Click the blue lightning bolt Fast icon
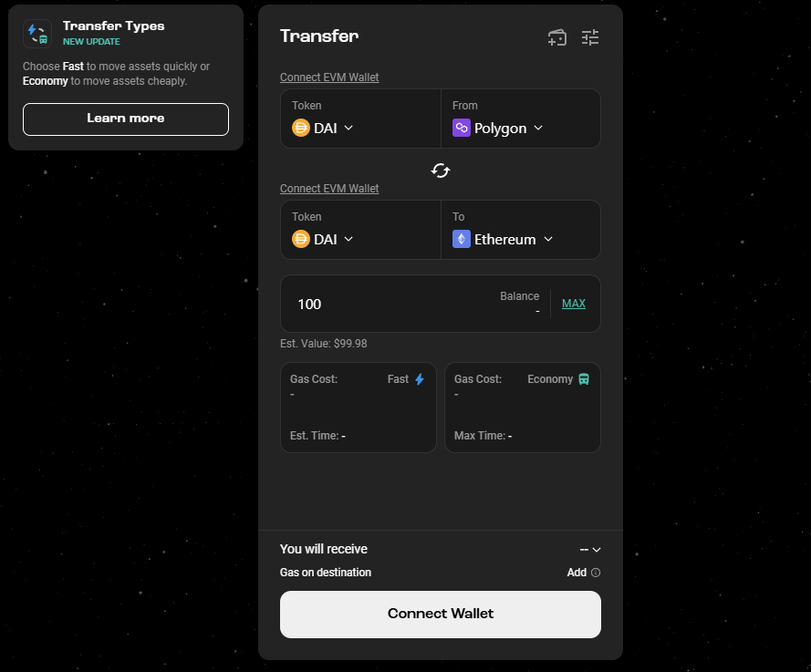 click(420, 379)
